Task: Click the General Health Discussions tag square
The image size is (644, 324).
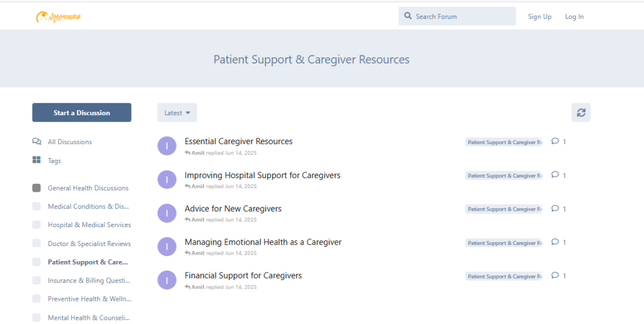Action: [x=36, y=188]
